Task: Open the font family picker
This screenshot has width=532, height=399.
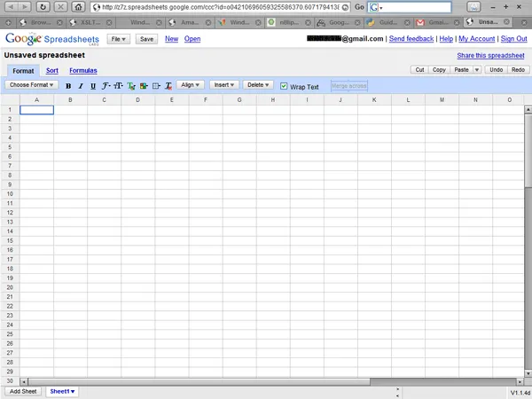Action: pyautogui.click(x=106, y=86)
